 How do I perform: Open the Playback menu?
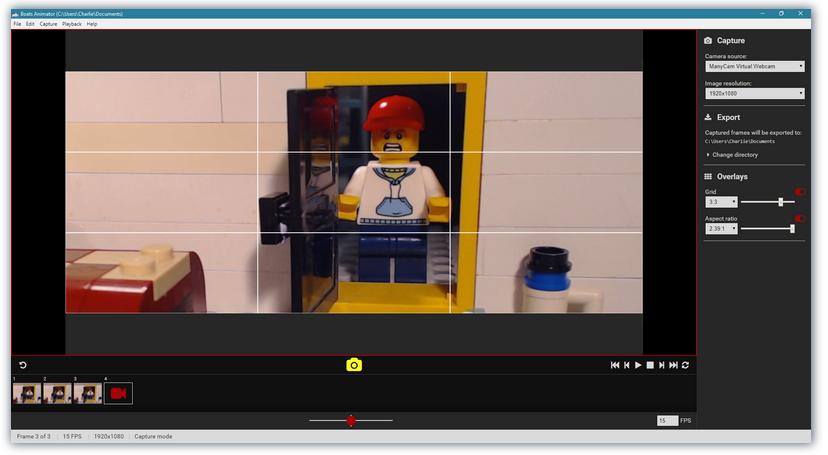pos(72,24)
